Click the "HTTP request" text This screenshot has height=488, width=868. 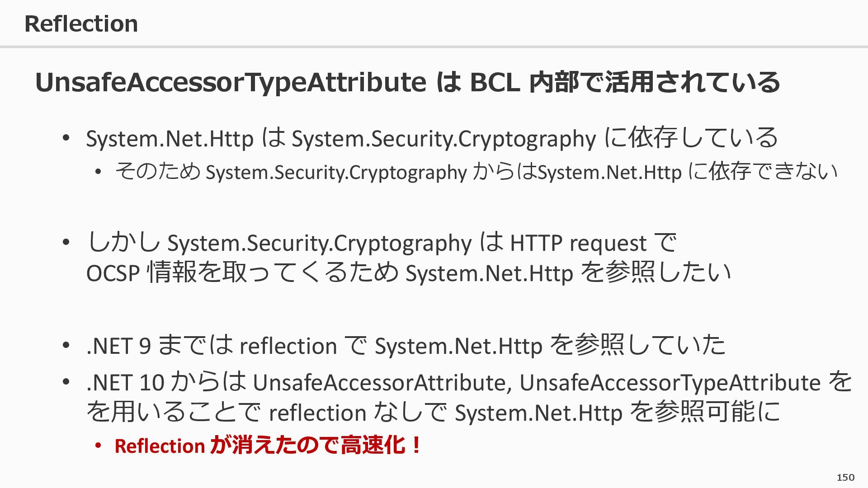tap(578, 244)
